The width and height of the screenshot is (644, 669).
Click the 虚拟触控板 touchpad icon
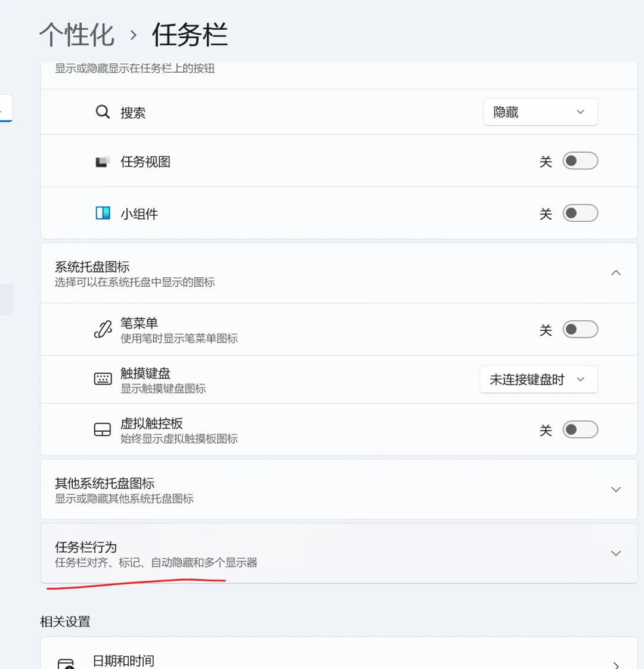[103, 429]
